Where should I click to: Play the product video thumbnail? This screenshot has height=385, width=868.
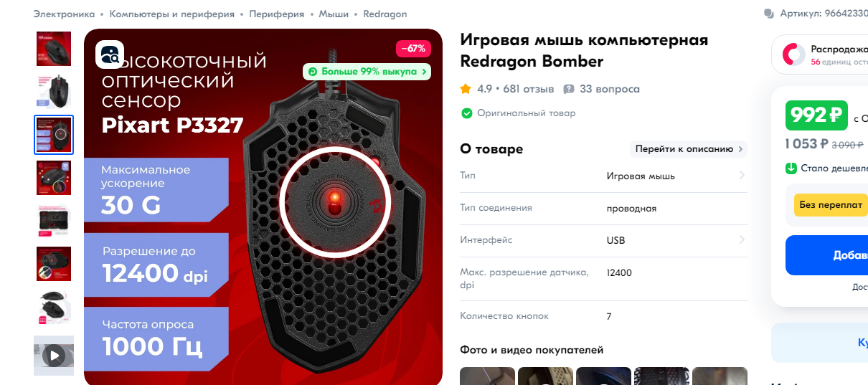pyautogui.click(x=54, y=355)
